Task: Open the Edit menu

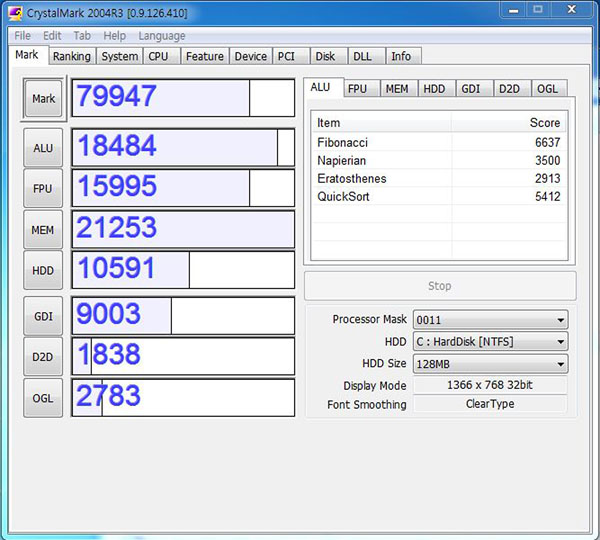Action: 52,36
